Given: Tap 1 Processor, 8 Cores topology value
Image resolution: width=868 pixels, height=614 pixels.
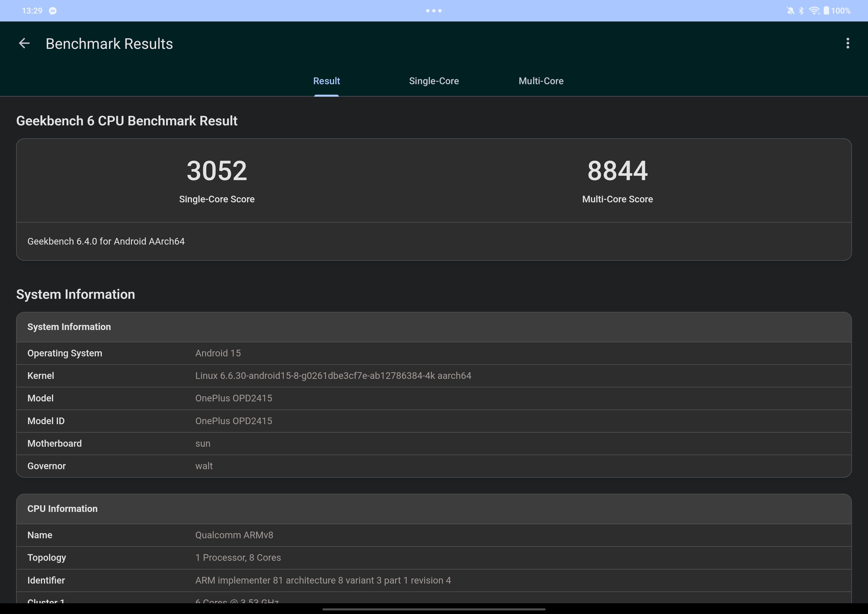Looking at the screenshot, I should (x=238, y=558).
